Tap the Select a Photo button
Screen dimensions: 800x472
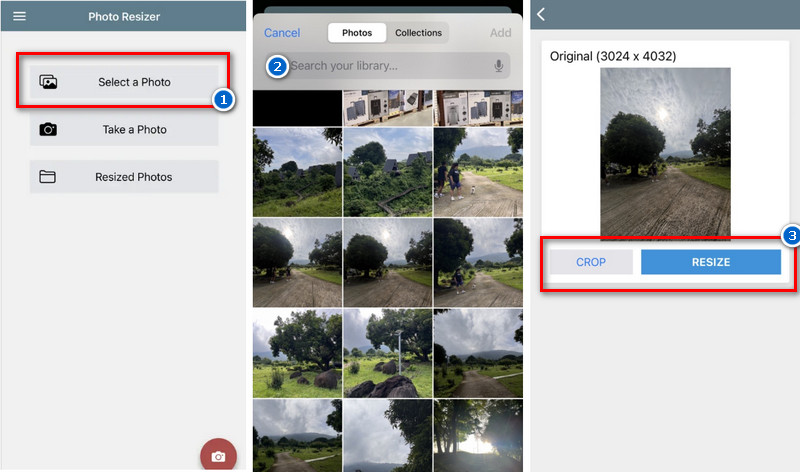(134, 82)
